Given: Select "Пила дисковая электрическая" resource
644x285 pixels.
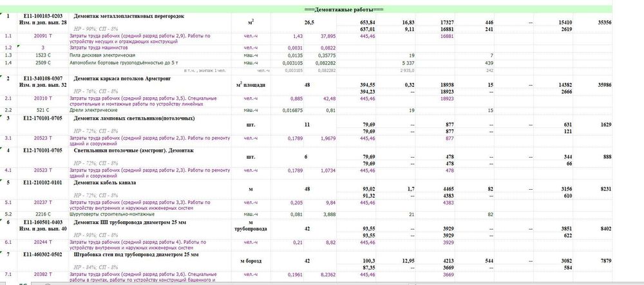Looking at the screenshot, I should tap(102, 55).
